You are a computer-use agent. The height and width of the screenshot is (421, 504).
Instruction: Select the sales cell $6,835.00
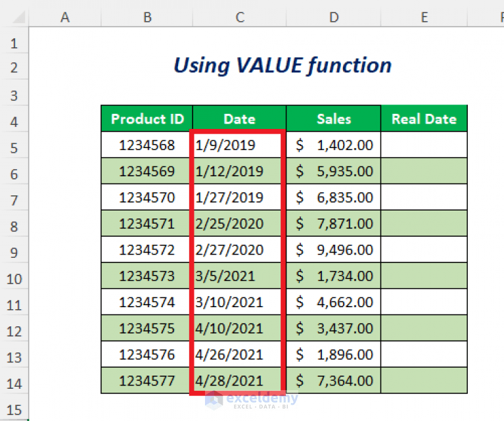click(334, 197)
